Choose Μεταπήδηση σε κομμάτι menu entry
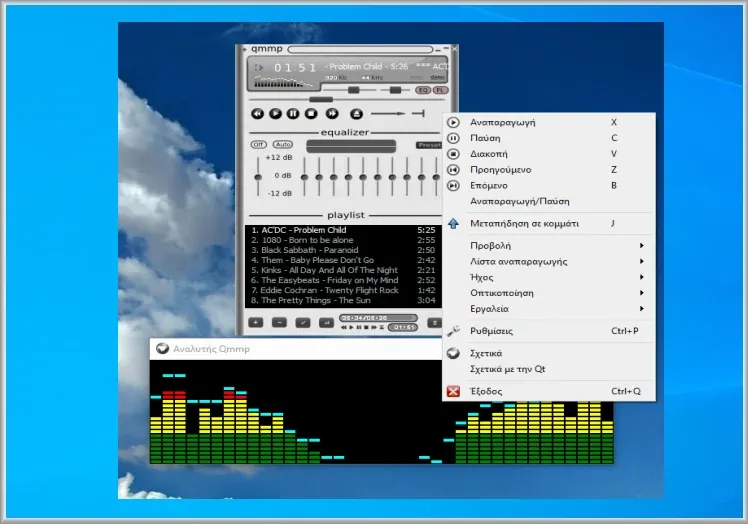Image resolution: width=748 pixels, height=524 pixels. [x=549, y=223]
